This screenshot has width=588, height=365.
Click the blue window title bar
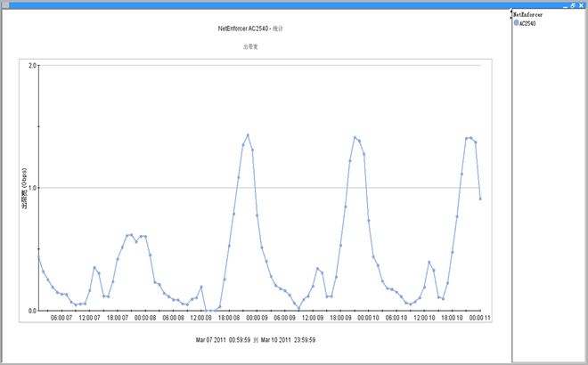[267, 4]
